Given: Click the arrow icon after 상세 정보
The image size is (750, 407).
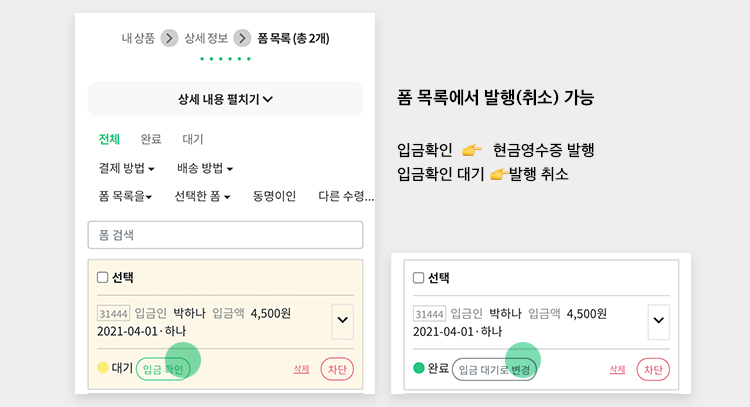Looking at the screenshot, I should tap(243, 38).
